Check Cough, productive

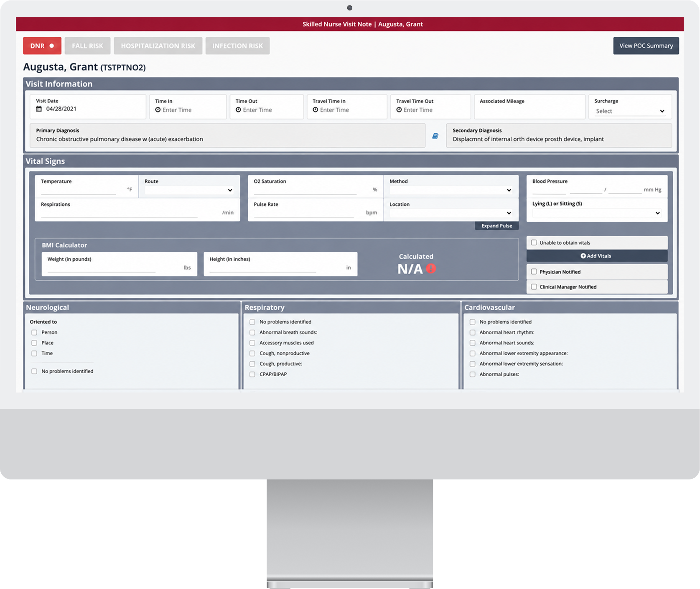[252, 364]
